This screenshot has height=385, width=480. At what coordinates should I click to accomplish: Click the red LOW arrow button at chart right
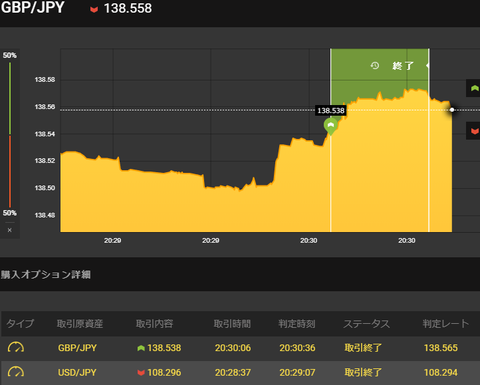473,131
